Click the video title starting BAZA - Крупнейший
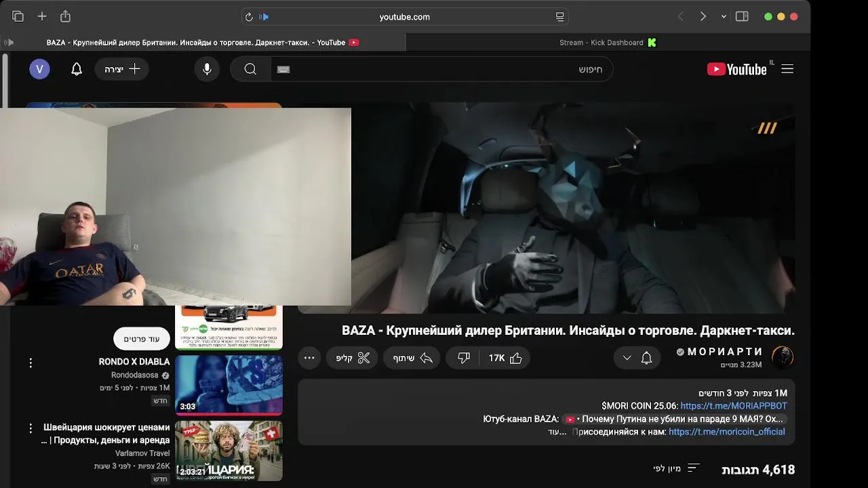The width and height of the screenshot is (868, 488). pyautogui.click(x=568, y=331)
